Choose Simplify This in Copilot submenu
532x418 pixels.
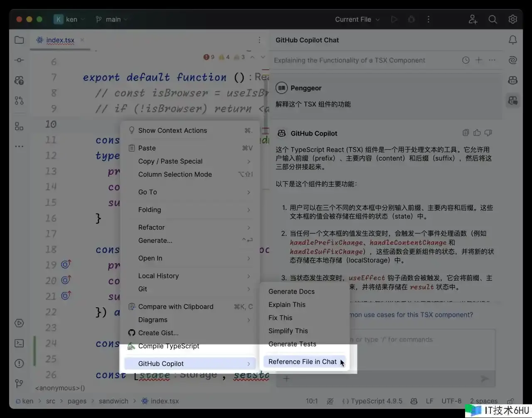click(305, 331)
